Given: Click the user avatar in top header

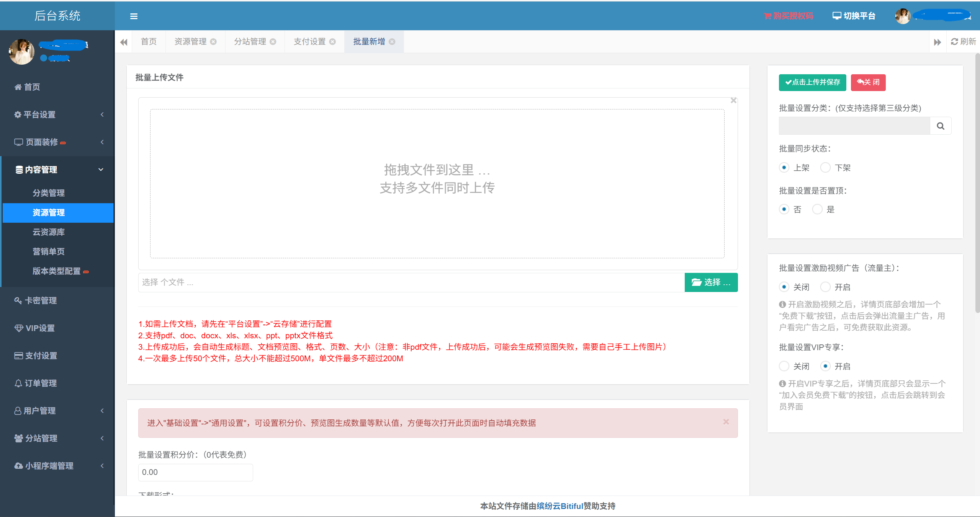Looking at the screenshot, I should [903, 16].
